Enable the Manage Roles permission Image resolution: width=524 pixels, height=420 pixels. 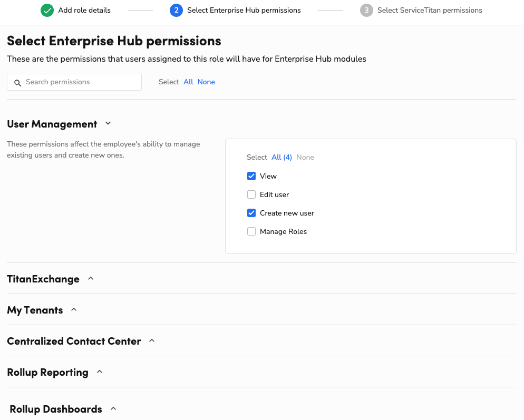click(251, 231)
